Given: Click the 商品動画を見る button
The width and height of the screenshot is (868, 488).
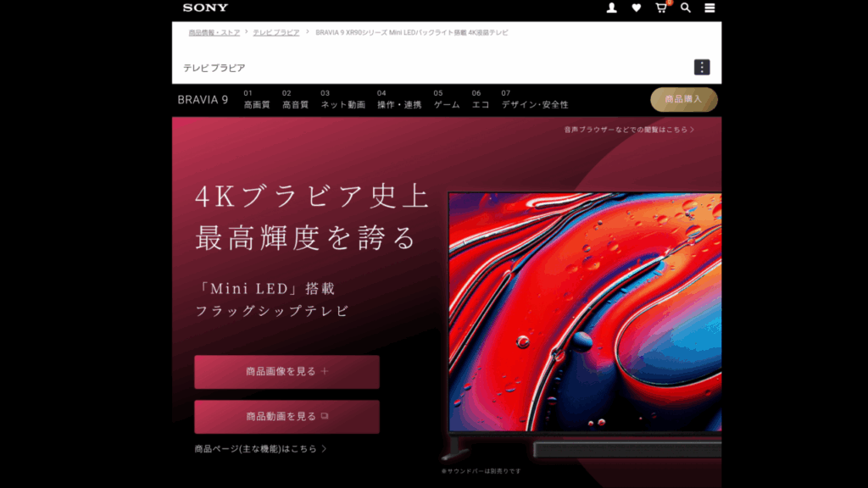Looking at the screenshot, I should click(x=287, y=417).
